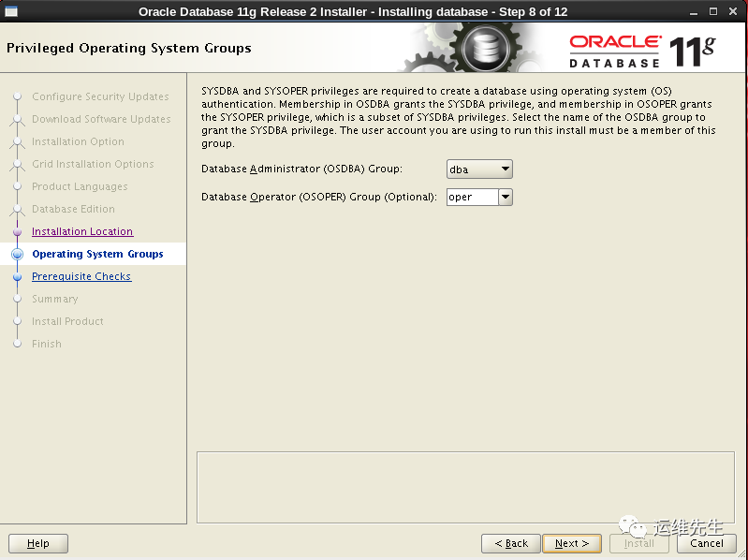Click the Next button
Viewport: 748px width, 560px height.
pos(572,543)
